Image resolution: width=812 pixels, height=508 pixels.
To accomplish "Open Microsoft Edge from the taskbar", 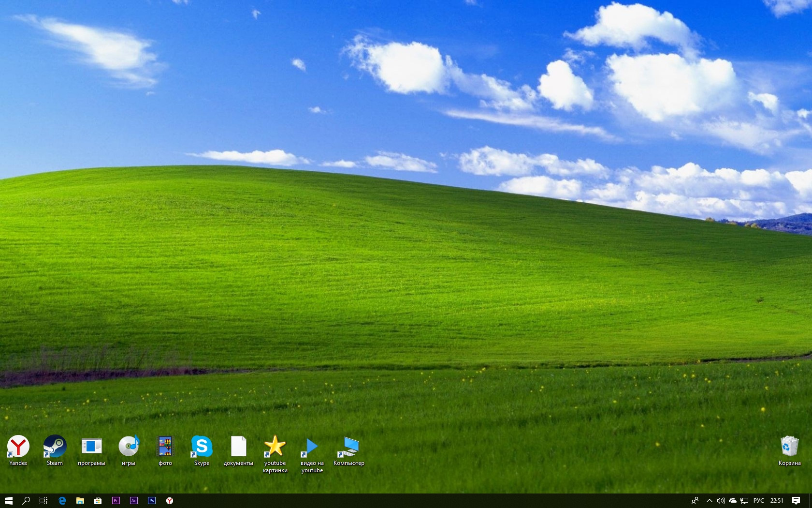I will tap(62, 501).
